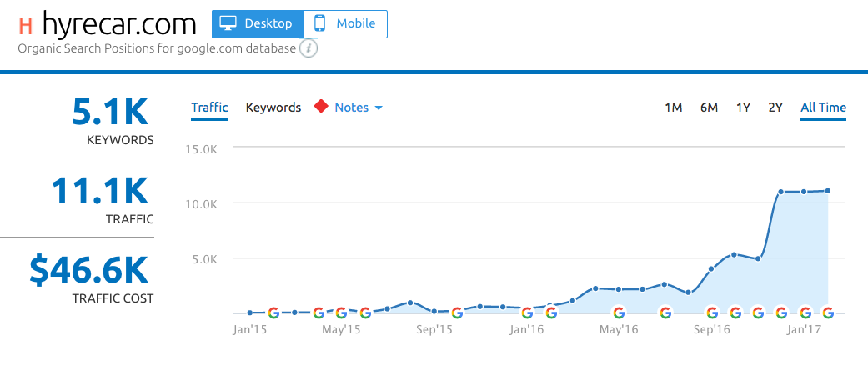Select the Keywords chart tab
Image resolution: width=868 pixels, height=371 pixels.
pos(273,108)
